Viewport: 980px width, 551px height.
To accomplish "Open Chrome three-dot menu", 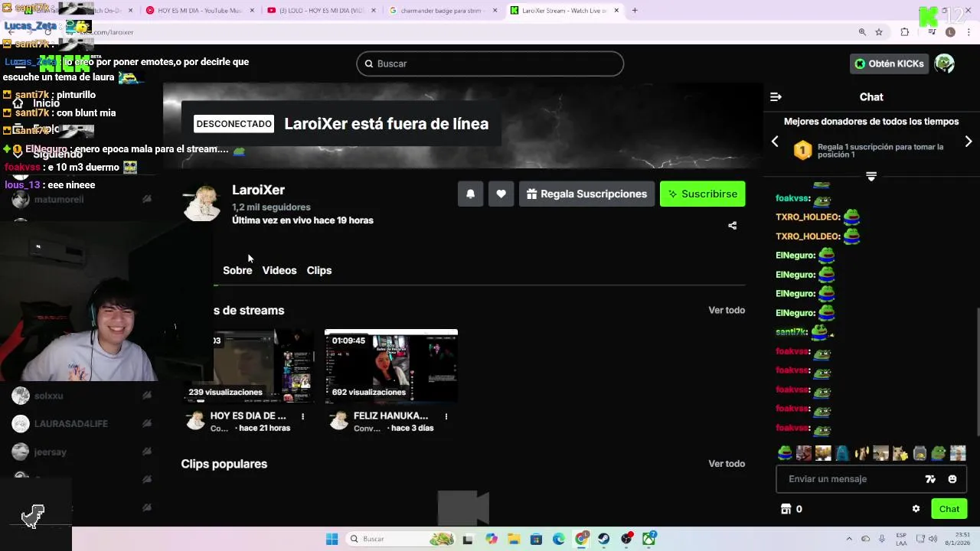I will click(x=968, y=32).
